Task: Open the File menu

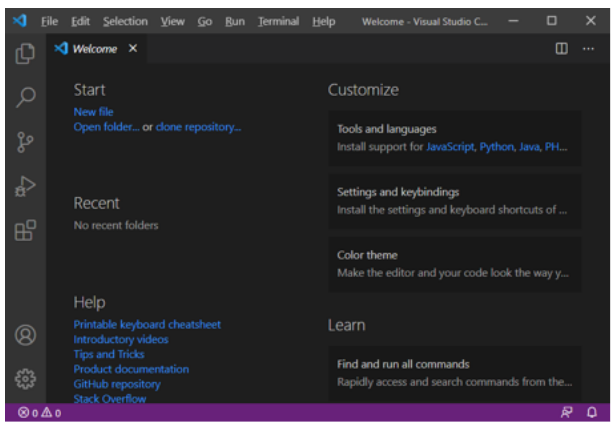Action: tap(49, 21)
